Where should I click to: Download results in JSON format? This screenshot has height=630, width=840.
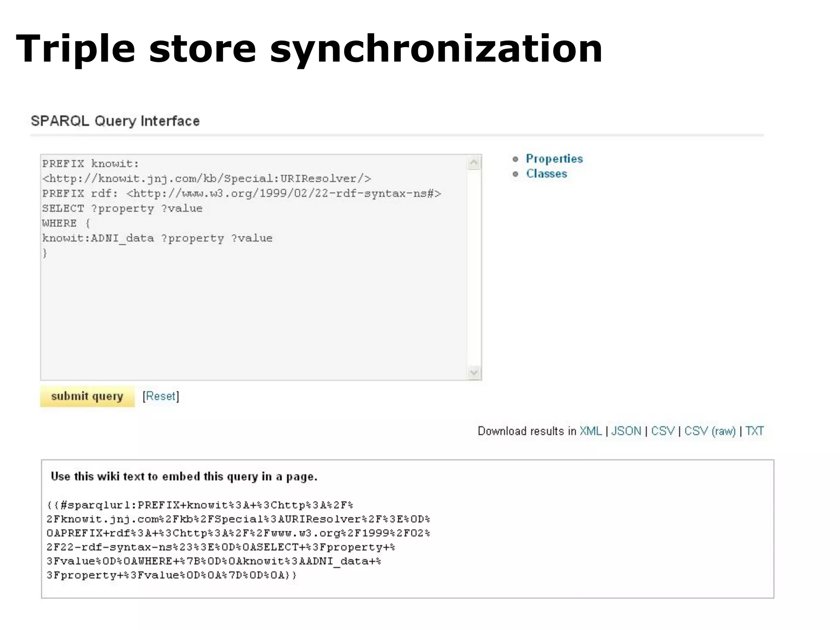tap(626, 431)
